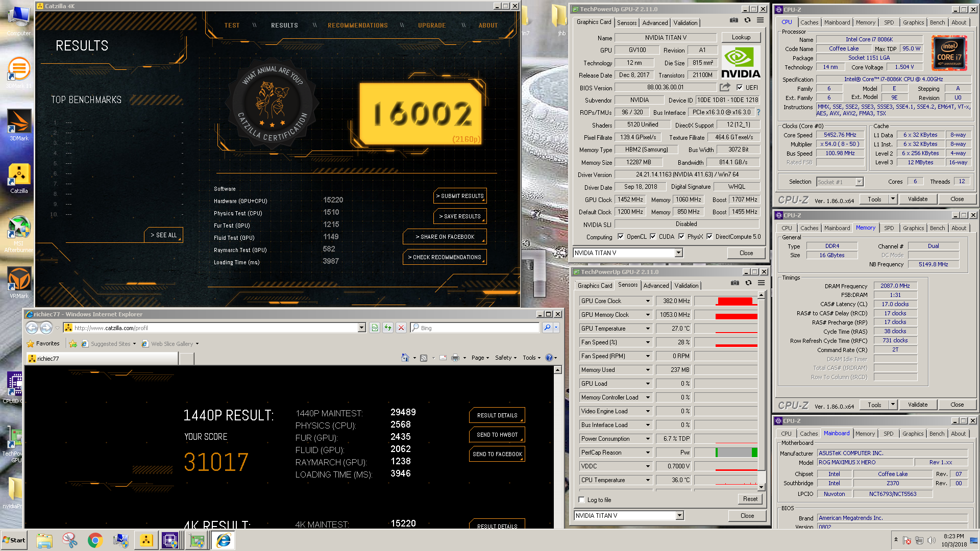Switch to Caches tab in top CPU-Z
The image size is (980, 551).
point(809,22)
